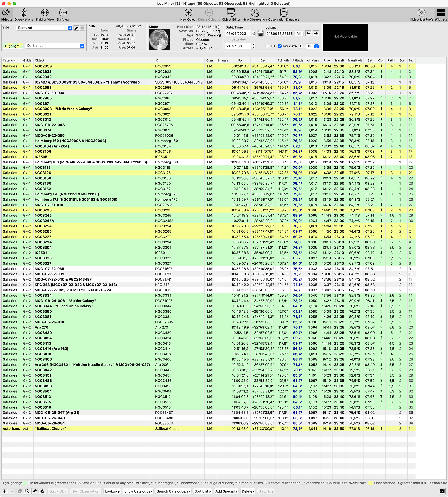Open the Sort List menu

[x=202, y=491]
